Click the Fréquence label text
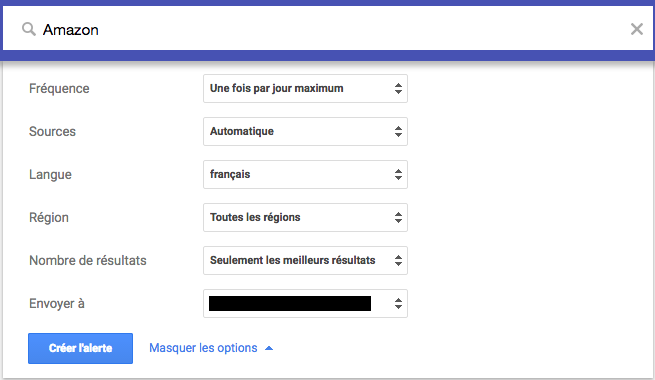Viewport: 655px width, 380px height. [x=59, y=89]
